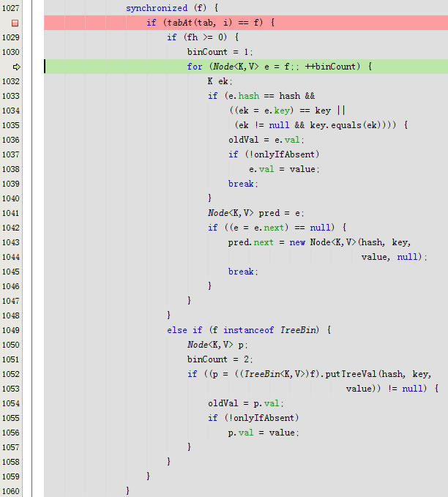Click line number 1052 in the gutter
The height and width of the screenshot is (497, 448).
click(11, 374)
